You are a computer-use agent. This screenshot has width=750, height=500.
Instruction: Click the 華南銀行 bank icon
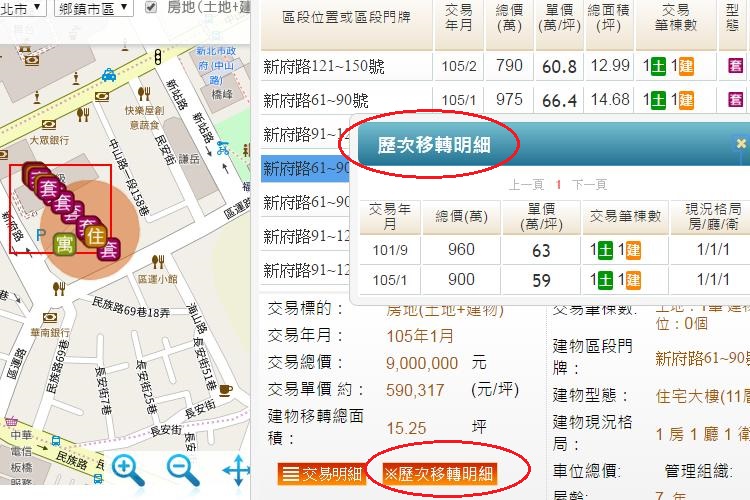pyautogui.click(x=50, y=318)
